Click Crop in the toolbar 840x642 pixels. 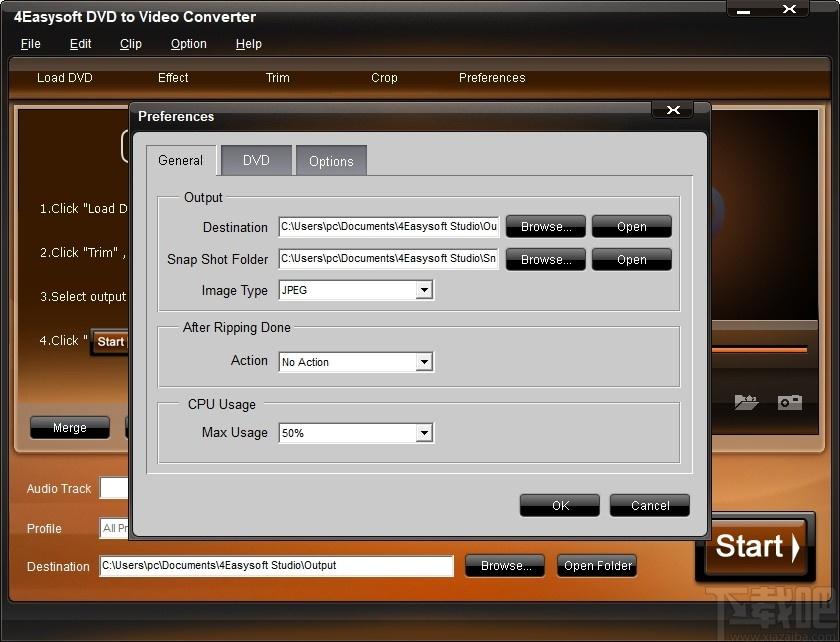pos(384,78)
